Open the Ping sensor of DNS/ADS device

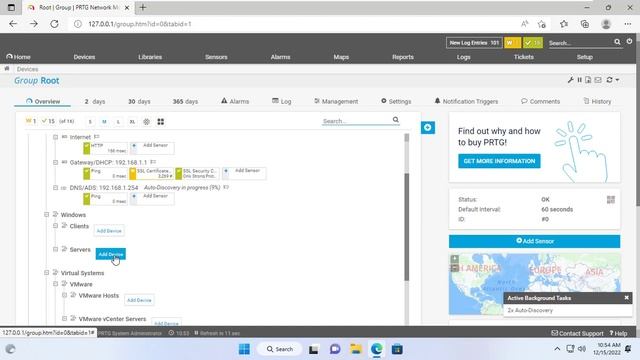[x=105, y=199]
